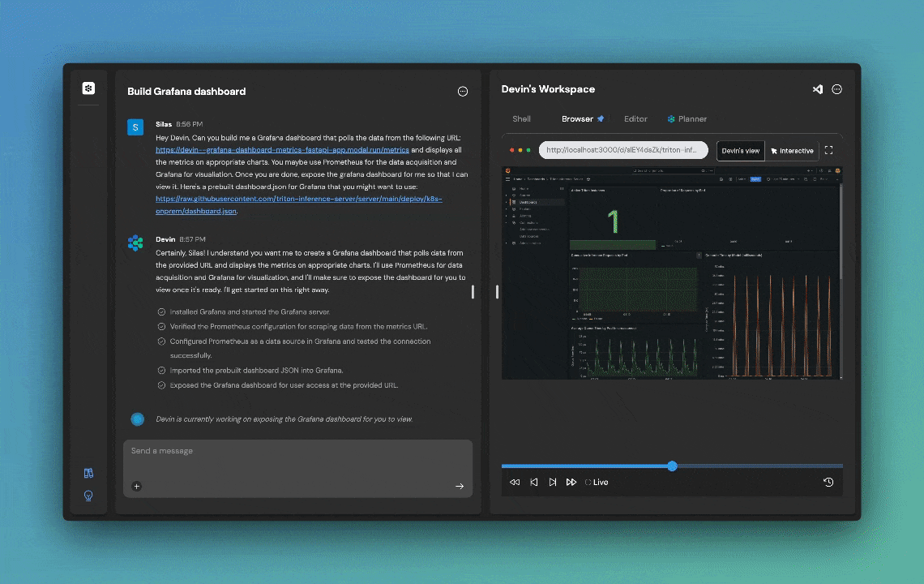Click the Devin's Workspace heading
Screen dimensions: 924x584
click(548, 89)
